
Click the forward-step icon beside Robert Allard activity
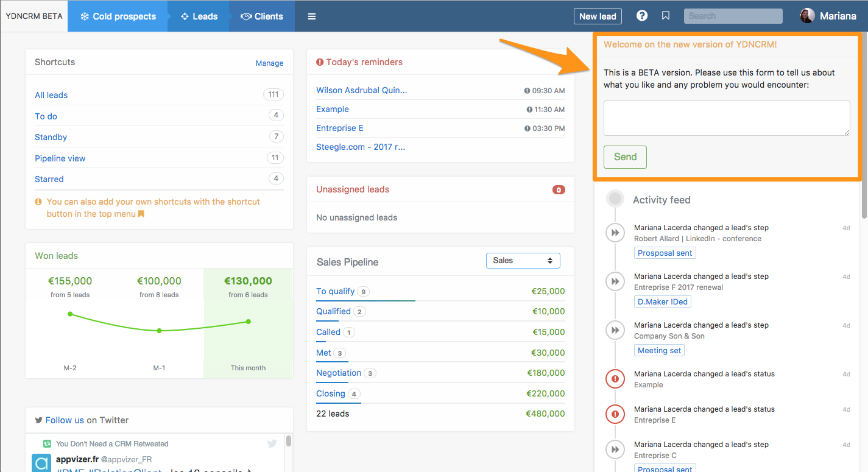[x=615, y=233]
